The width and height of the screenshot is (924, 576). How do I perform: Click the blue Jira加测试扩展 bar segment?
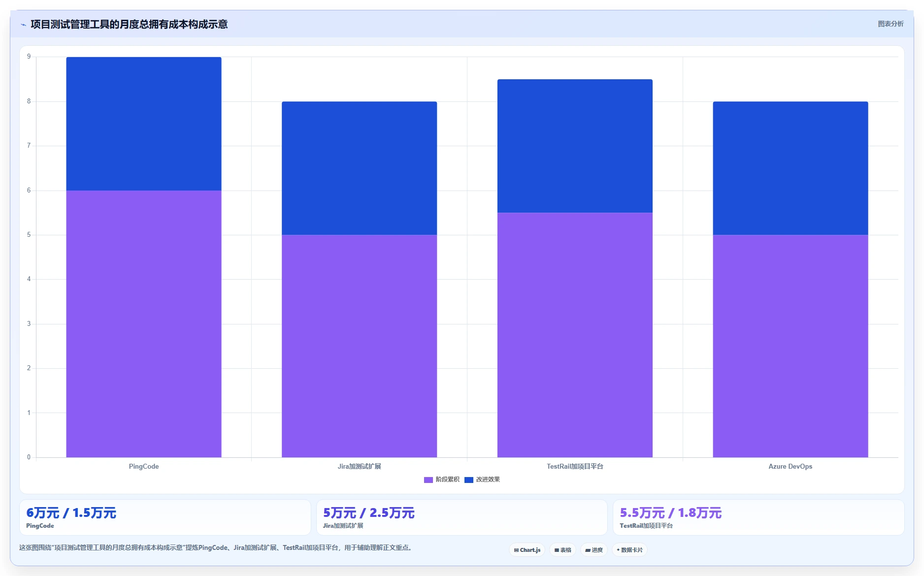pos(359,168)
